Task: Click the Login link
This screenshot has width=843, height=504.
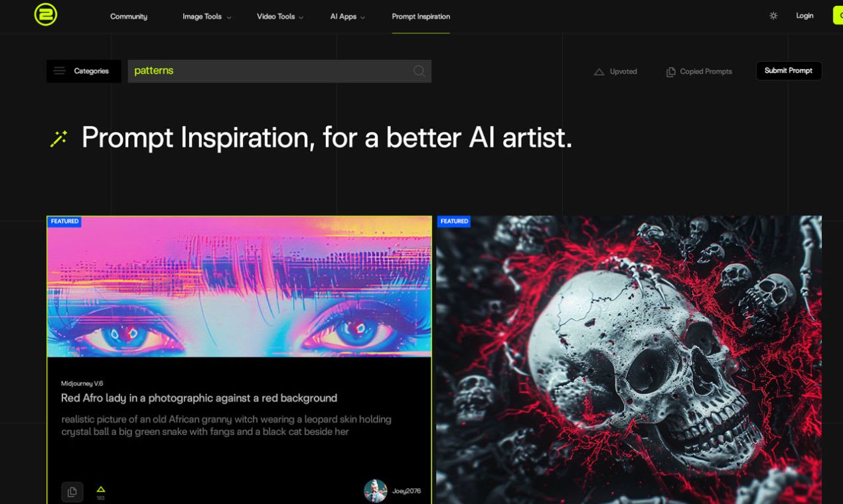Action: 805,16
